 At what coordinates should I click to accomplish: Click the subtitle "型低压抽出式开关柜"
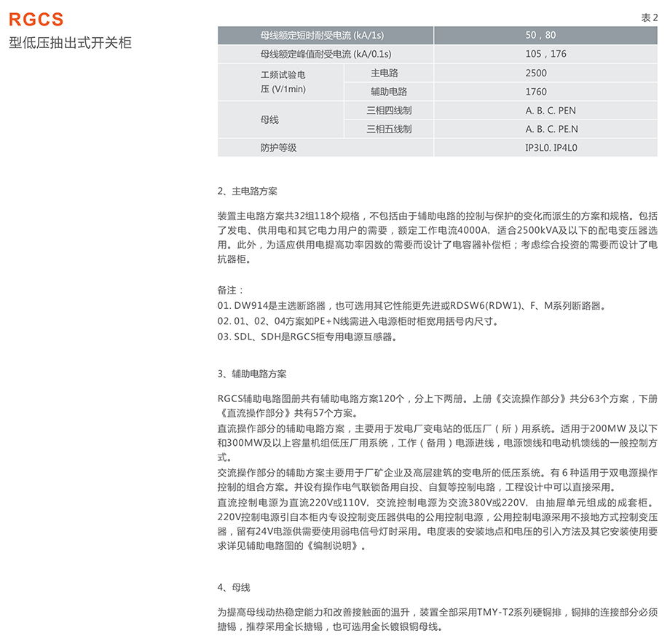(71, 42)
